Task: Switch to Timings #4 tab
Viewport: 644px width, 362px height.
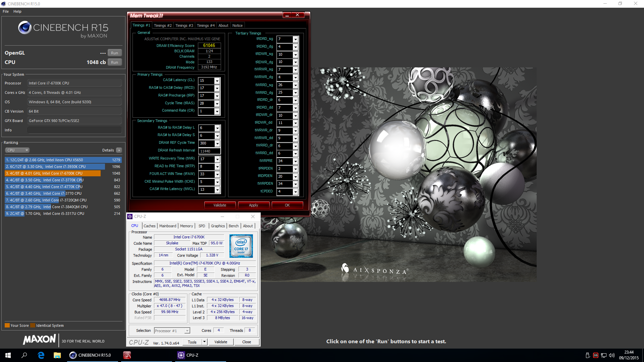Action: [x=206, y=25]
